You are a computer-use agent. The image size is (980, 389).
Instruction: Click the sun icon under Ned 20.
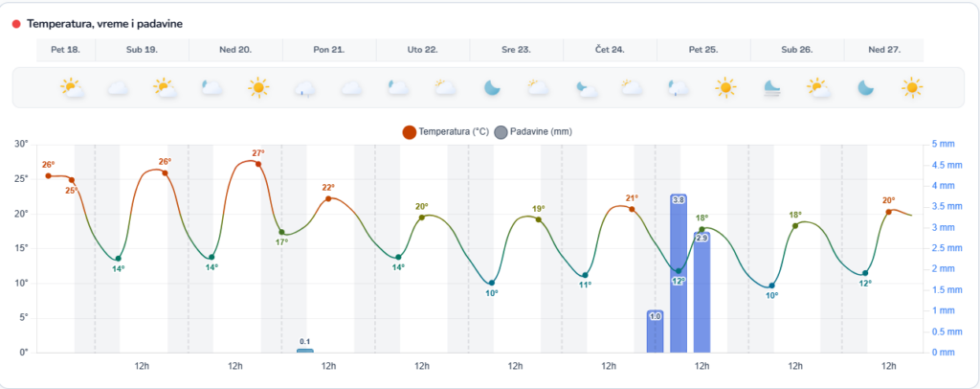point(258,87)
